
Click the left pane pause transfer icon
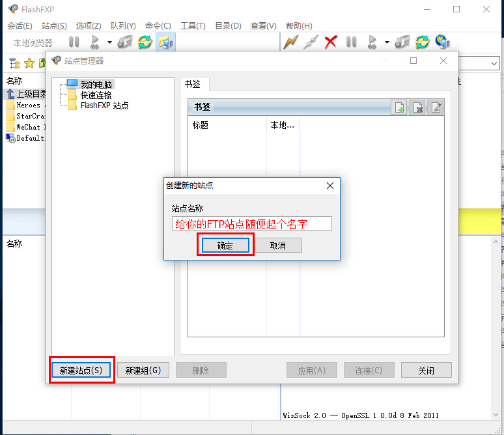pos(74,42)
